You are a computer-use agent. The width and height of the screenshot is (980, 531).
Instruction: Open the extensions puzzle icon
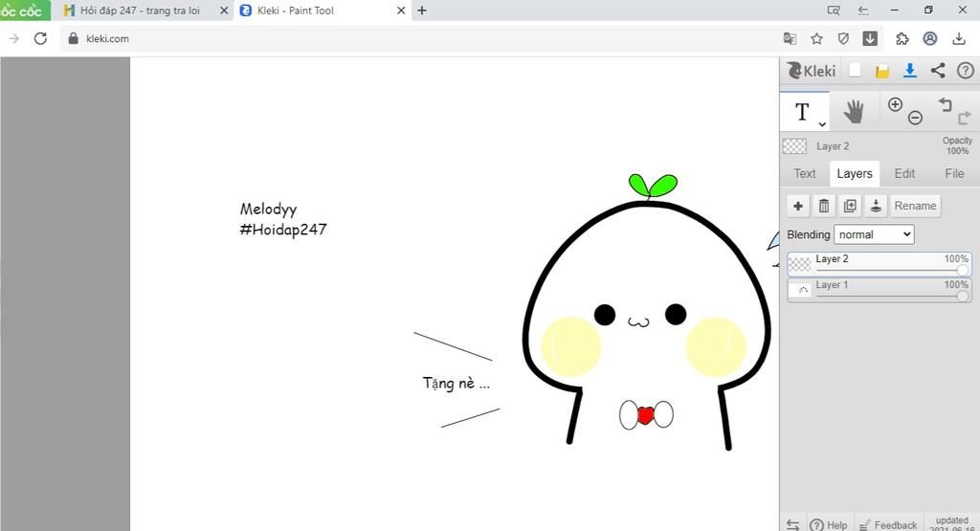pyautogui.click(x=902, y=38)
